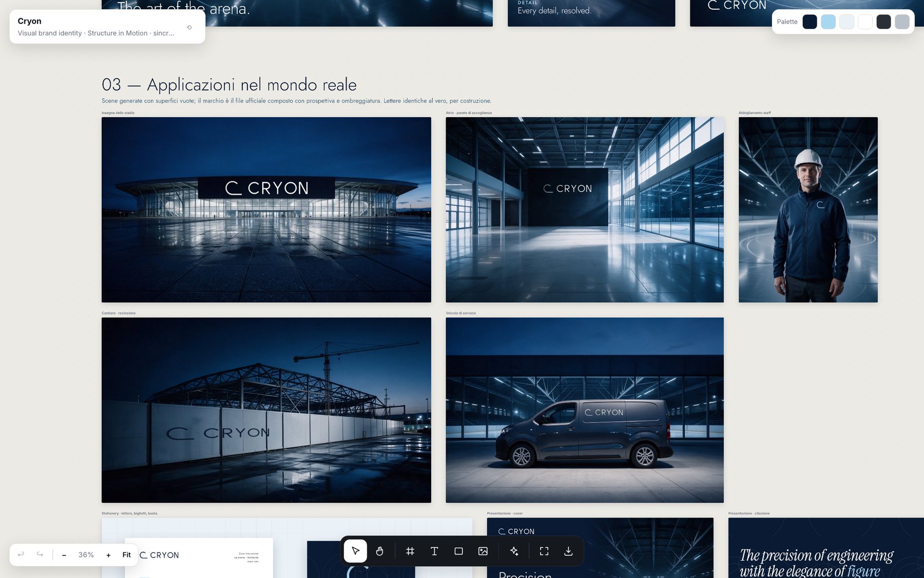Redo the last undone action
Image resolution: width=924 pixels, height=578 pixels.
click(40, 554)
